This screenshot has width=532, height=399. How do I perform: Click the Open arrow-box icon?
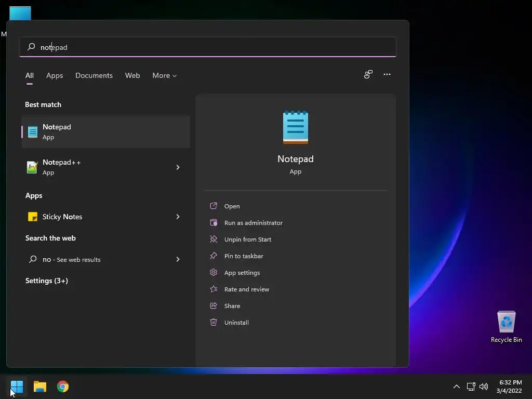point(214,206)
